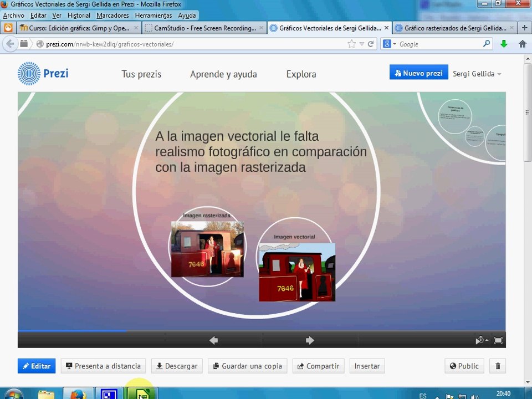Enter fullscreen mode in Prezi player
Screen dimensions: 532x399
[x=498, y=340]
